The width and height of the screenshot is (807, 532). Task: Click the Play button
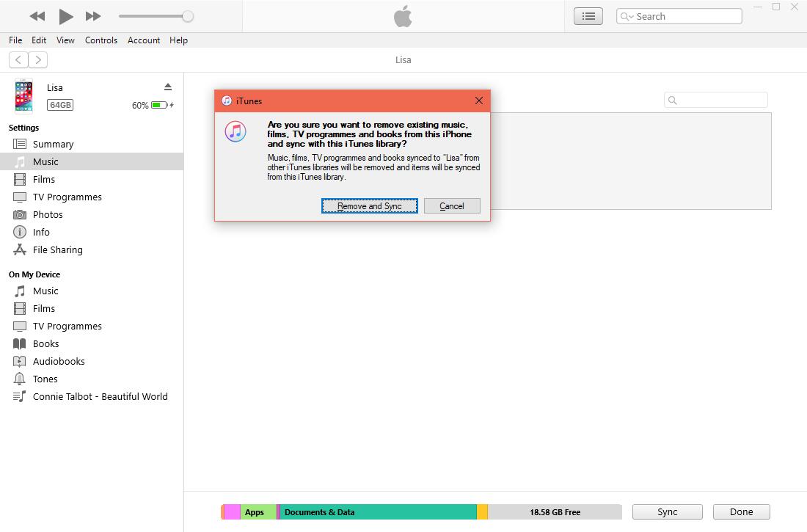tap(66, 16)
